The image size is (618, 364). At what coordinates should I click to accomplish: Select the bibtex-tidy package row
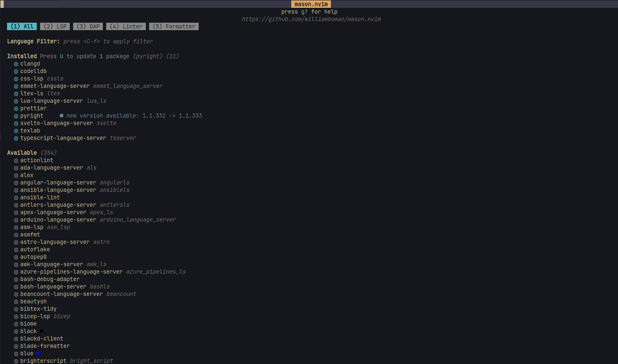click(35, 309)
